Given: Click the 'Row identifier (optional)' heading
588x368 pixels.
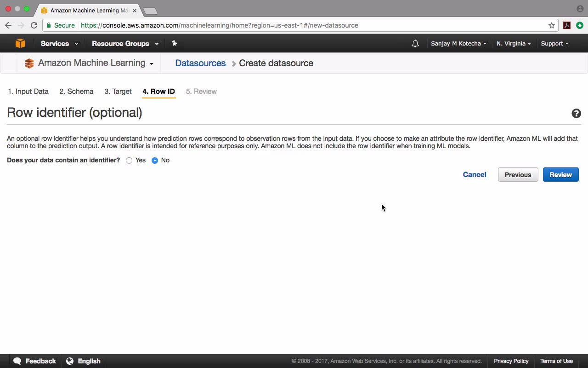Looking at the screenshot, I should (x=74, y=113).
